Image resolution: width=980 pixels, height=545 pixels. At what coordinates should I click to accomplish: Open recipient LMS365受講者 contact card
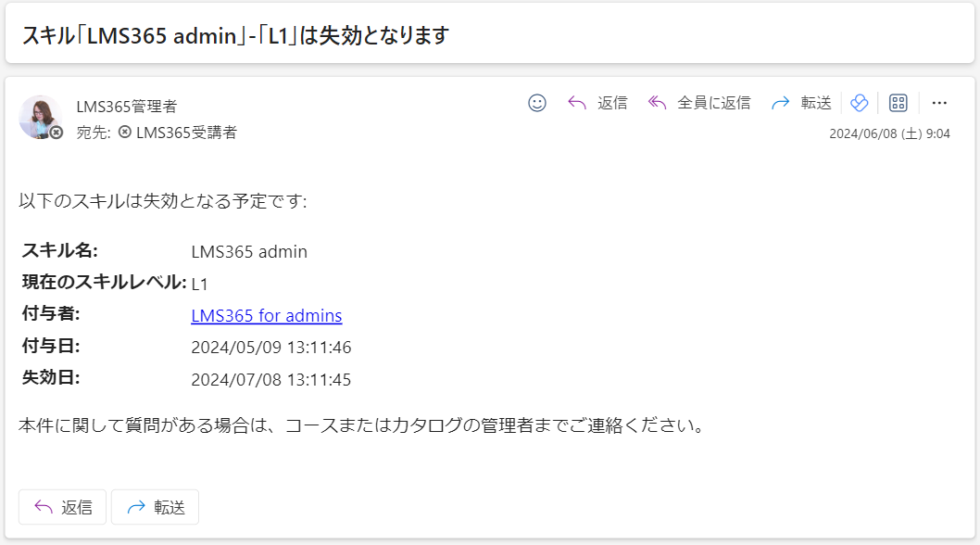pos(186,132)
